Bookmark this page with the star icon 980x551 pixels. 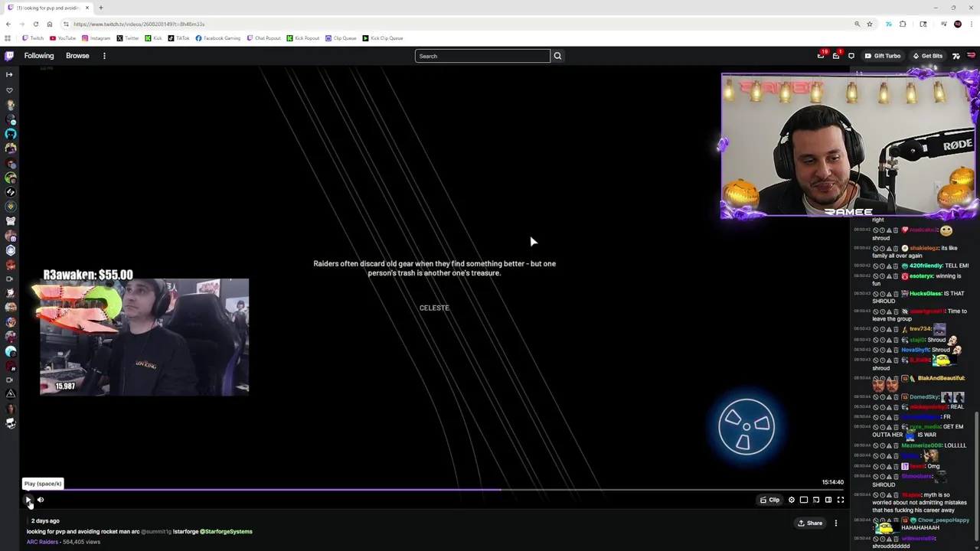click(x=870, y=24)
